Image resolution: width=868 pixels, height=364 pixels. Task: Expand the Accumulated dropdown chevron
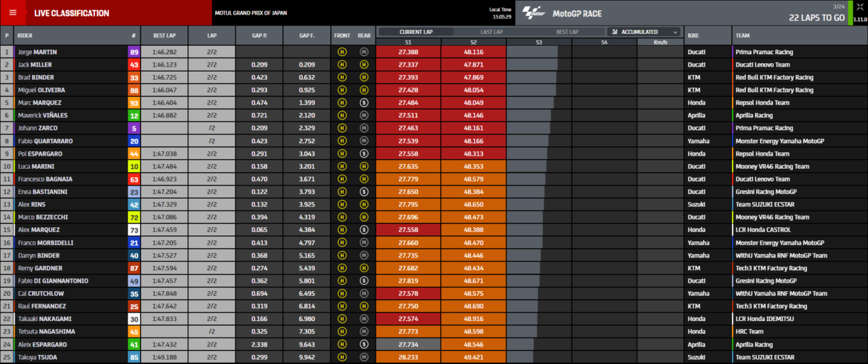click(x=674, y=32)
